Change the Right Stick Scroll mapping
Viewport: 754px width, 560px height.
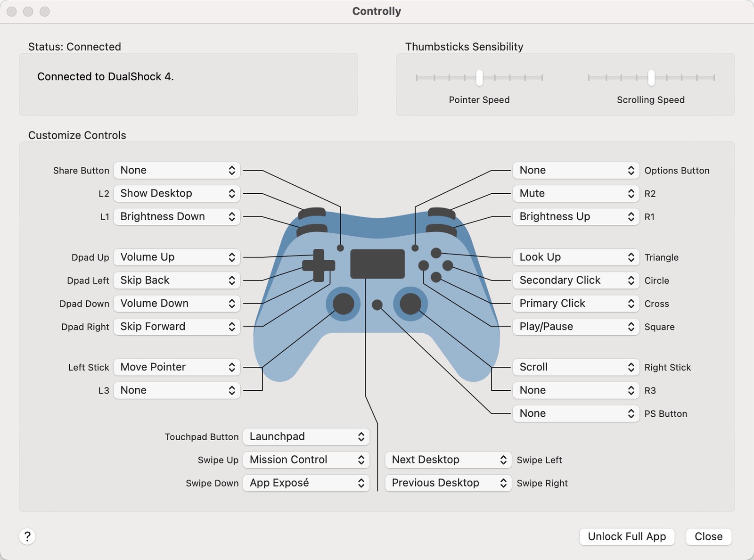point(575,367)
